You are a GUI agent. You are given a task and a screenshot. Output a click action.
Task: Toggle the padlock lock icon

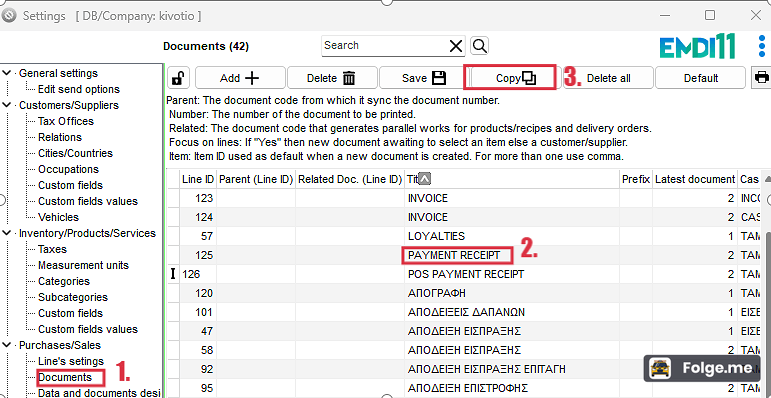point(179,78)
